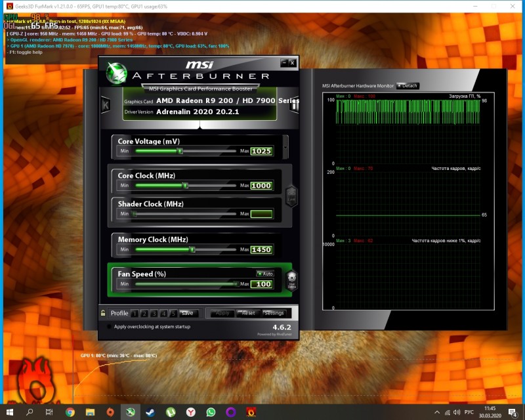Select profile slot 1
525x420 pixels.
pos(135,314)
